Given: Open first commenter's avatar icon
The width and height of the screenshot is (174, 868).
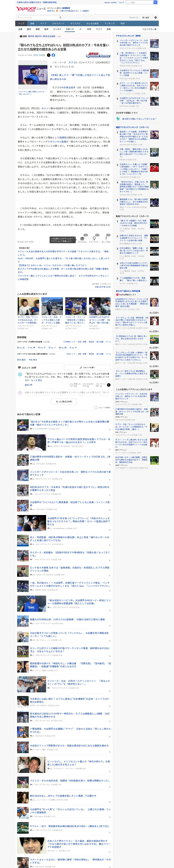Looking at the screenshot, I should pyautogui.click(x=20, y=375).
